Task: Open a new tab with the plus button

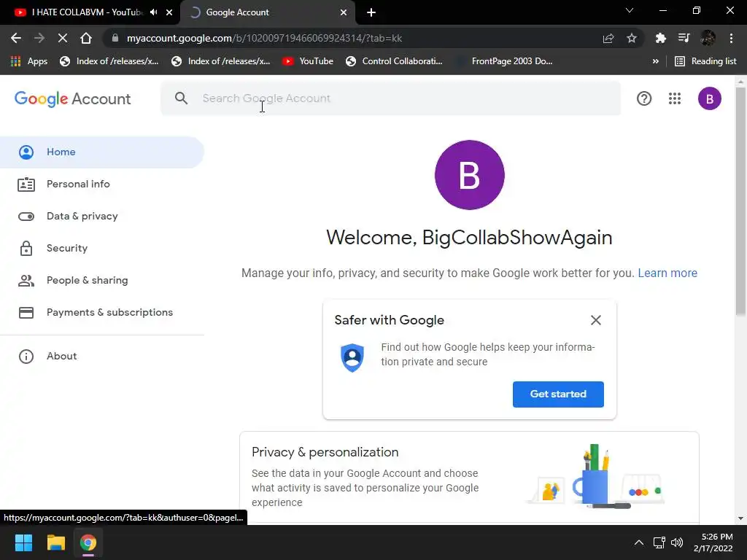Action: [x=371, y=12]
